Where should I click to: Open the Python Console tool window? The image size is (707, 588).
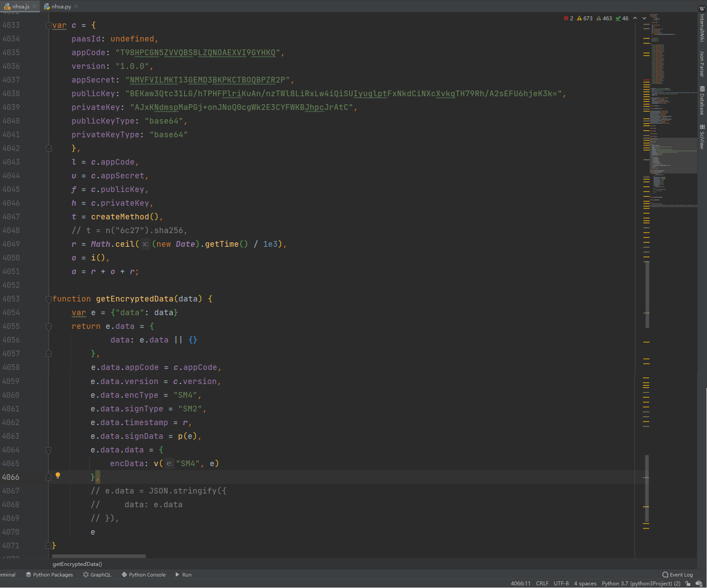coord(144,575)
